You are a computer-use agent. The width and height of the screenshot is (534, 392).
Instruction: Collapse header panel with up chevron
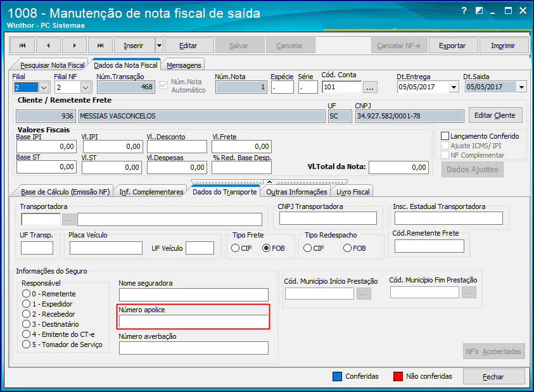tap(269, 182)
